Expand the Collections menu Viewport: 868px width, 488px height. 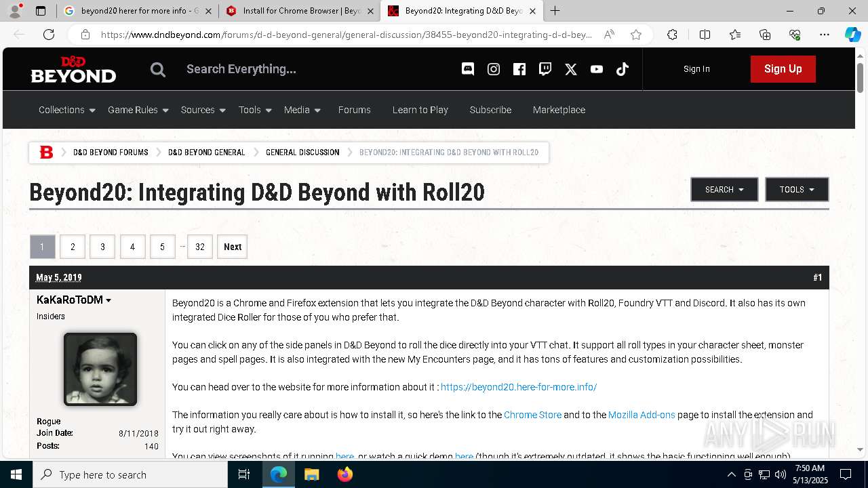(67, 110)
